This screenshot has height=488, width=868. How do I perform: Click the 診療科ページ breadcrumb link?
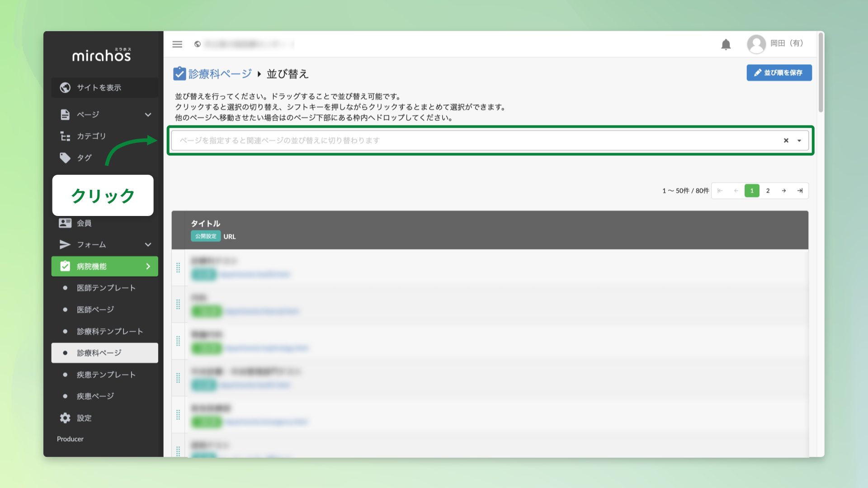[x=220, y=74]
